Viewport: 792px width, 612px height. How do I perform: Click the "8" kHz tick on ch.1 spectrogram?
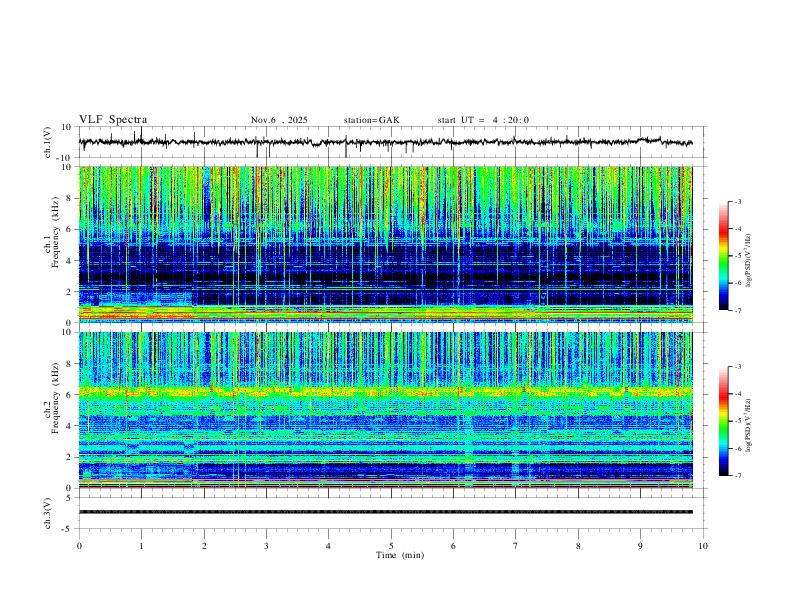click(70, 198)
